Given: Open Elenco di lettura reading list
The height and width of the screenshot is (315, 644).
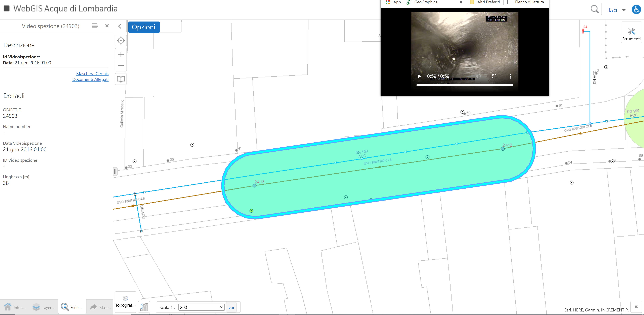Looking at the screenshot, I should click(x=526, y=2).
